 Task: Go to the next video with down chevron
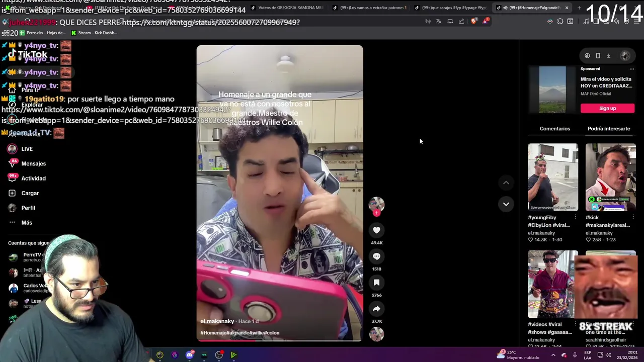506,204
